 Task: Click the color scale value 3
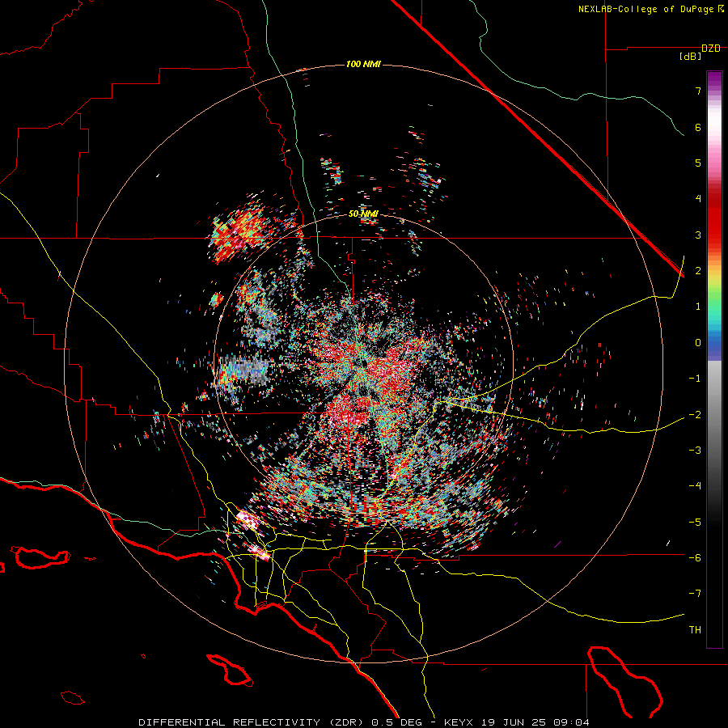pos(698,235)
